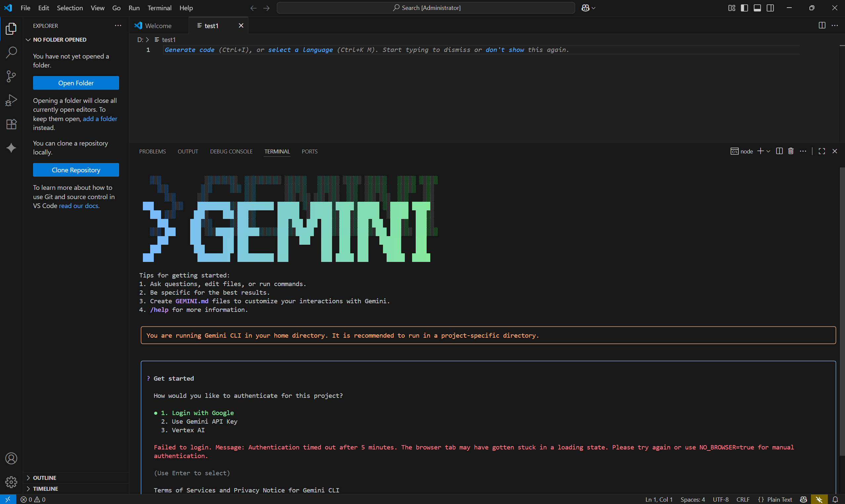Expand the TIMELINE section
Screen dimensions: 845x504
point(45,489)
